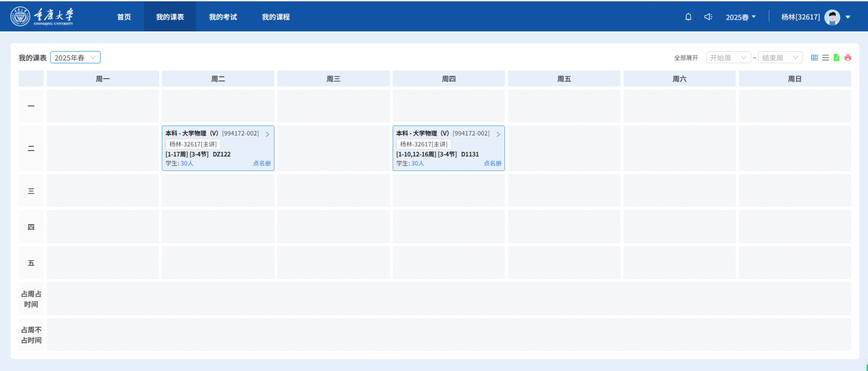Open the 2025年春 semester dropdown
This screenshot has height=371, width=868.
click(x=75, y=58)
